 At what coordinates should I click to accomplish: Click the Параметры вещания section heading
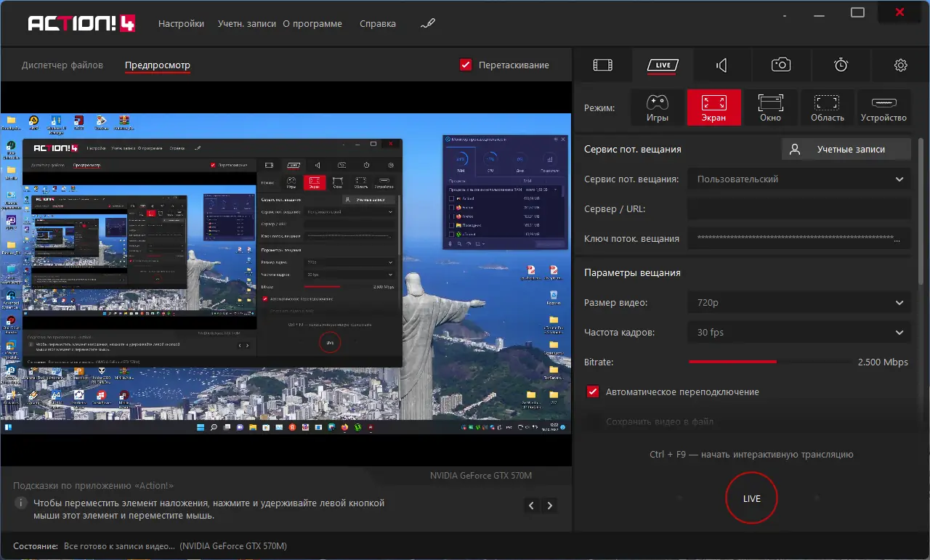tap(632, 272)
